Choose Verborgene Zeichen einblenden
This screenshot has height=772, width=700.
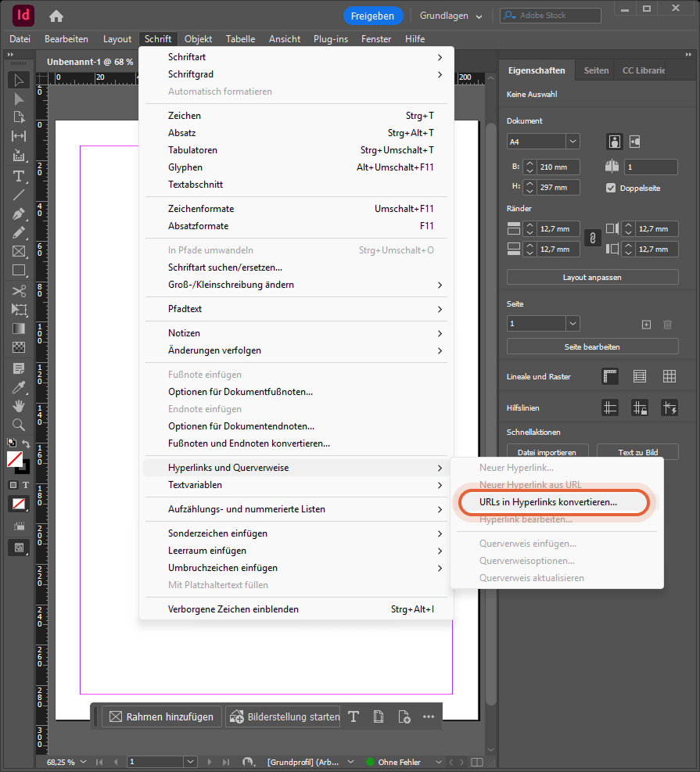(x=296, y=609)
